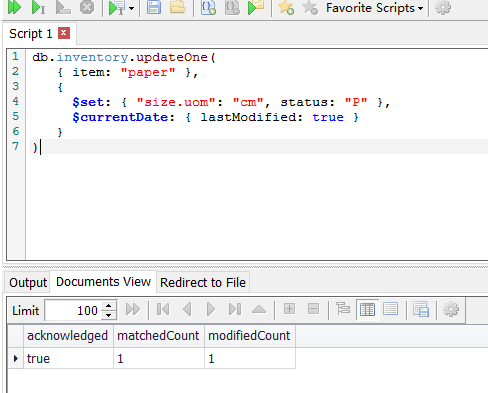Image resolution: width=488 pixels, height=393 pixels.
Task: Switch results to text view
Action: coord(390,309)
